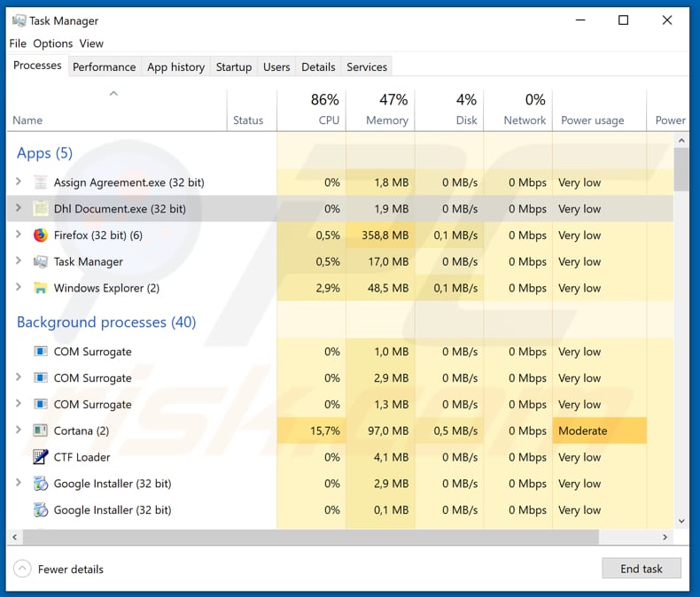The image size is (700, 597).
Task: Click the Assign Agreement.exe process icon
Action: pos(40,182)
